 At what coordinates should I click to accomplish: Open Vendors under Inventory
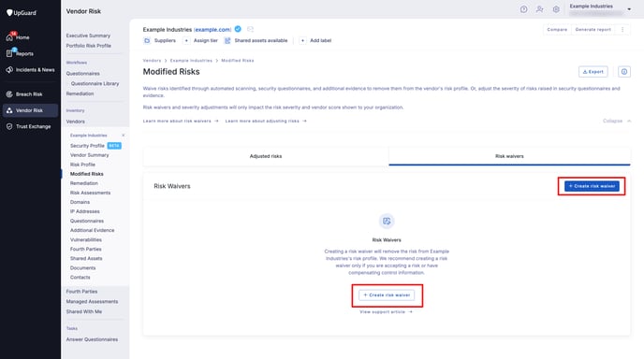(75, 122)
